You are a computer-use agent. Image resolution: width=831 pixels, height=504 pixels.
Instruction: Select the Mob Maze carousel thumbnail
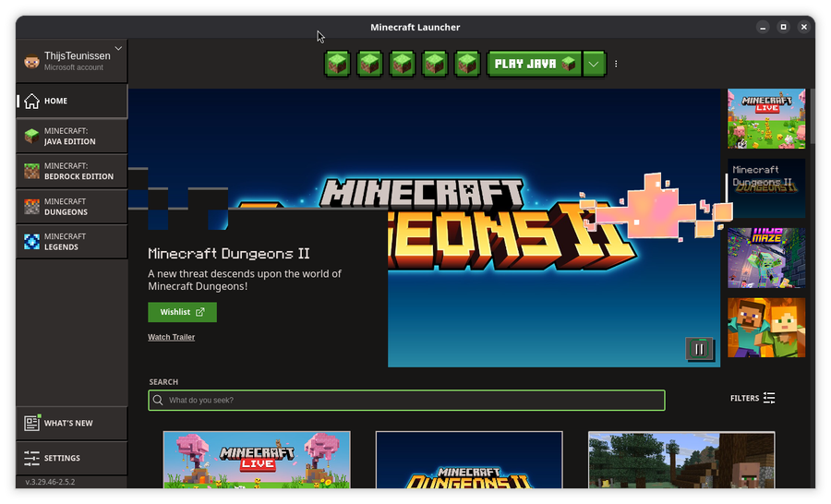(766, 258)
